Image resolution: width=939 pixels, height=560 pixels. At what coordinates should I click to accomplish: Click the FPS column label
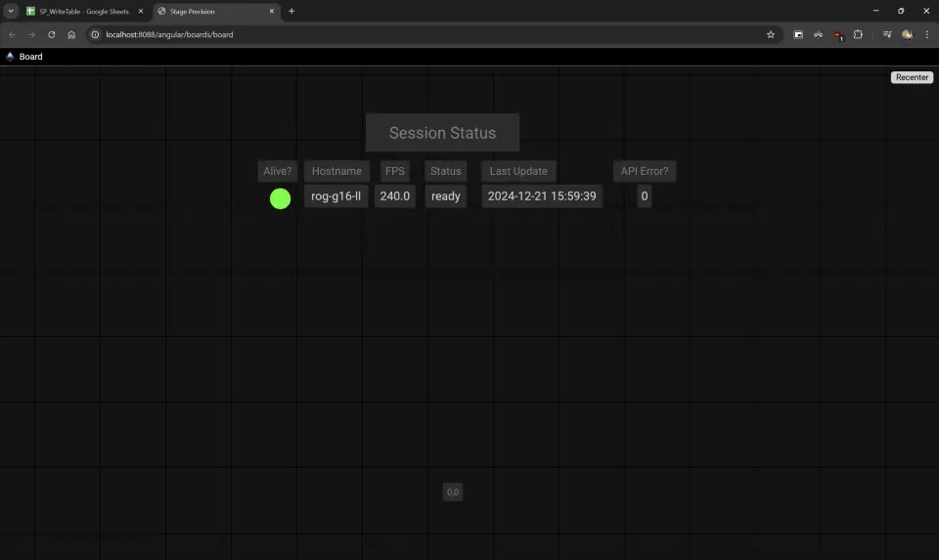[394, 171]
